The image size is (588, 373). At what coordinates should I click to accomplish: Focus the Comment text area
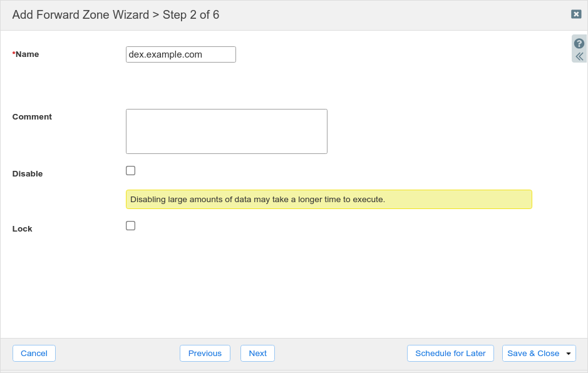point(226,131)
